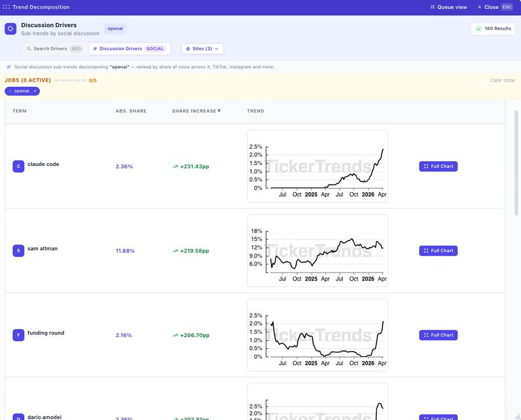Toggle SHARE INCREASE sort arrow

tap(219, 110)
